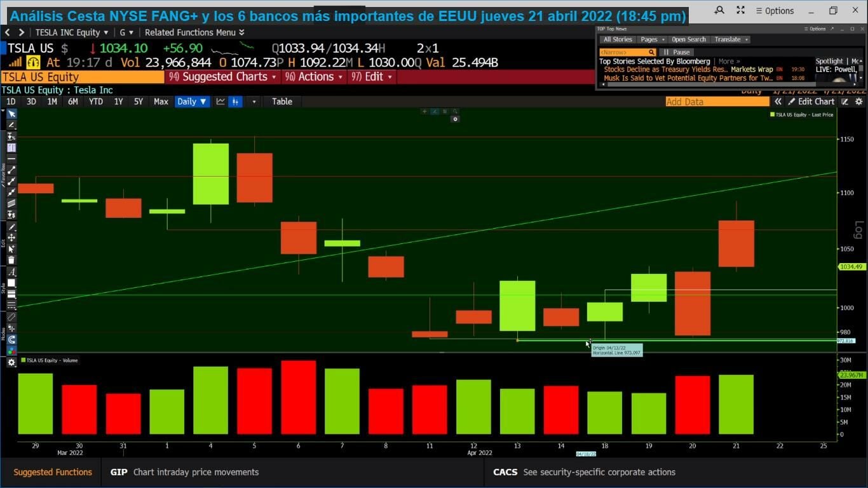Image resolution: width=868 pixels, height=488 pixels.
Task: Click the annotate icon next to Edit Chart
Action: [845, 102]
